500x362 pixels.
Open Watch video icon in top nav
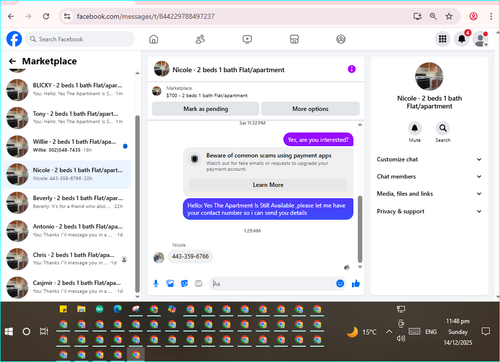(247, 39)
